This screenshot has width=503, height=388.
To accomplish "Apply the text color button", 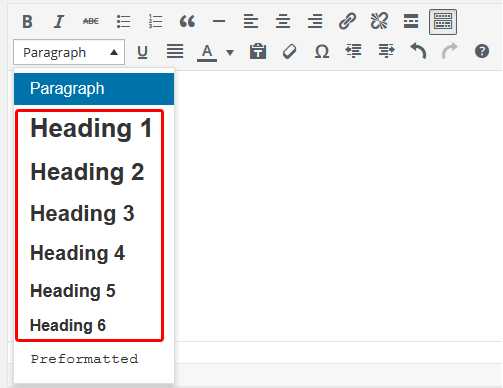I will (x=207, y=53).
